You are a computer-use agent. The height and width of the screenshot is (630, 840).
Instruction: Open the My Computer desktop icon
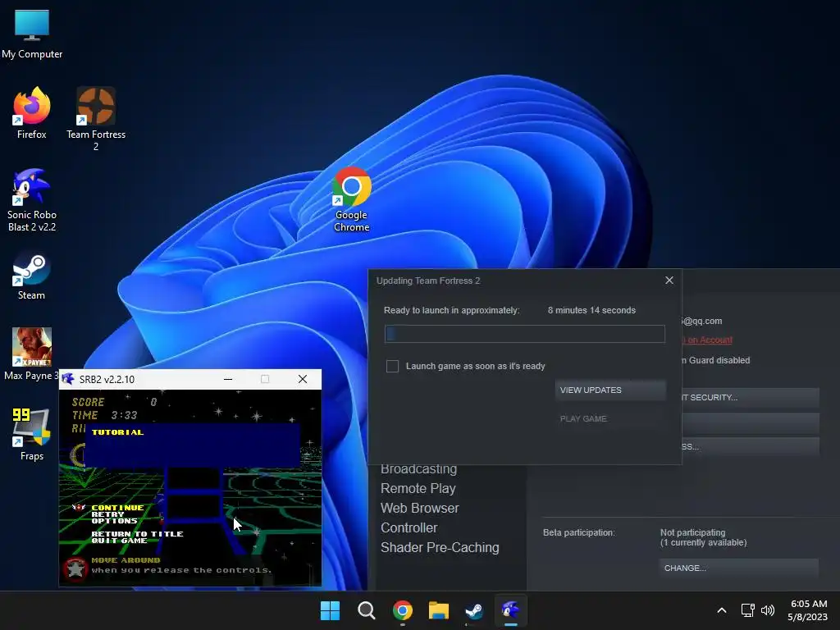pyautogui.click(x=32, y=34)
